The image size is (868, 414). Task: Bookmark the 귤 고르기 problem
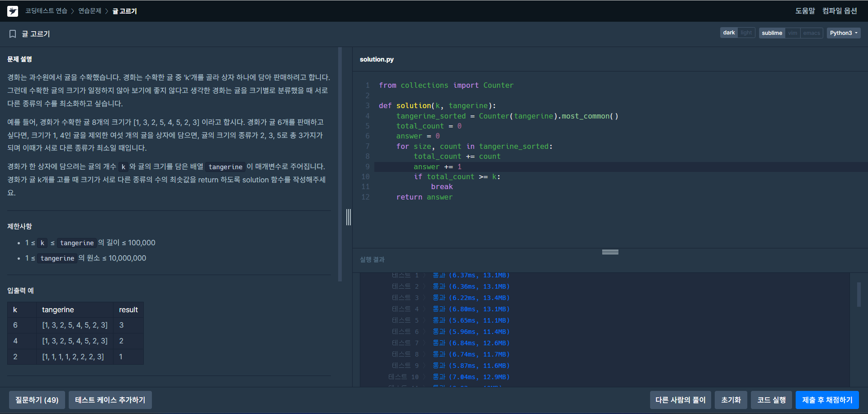(13, 34)
